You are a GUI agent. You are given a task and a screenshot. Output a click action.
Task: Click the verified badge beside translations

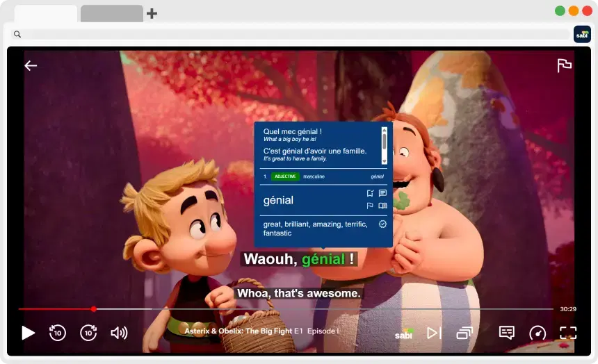382,224
